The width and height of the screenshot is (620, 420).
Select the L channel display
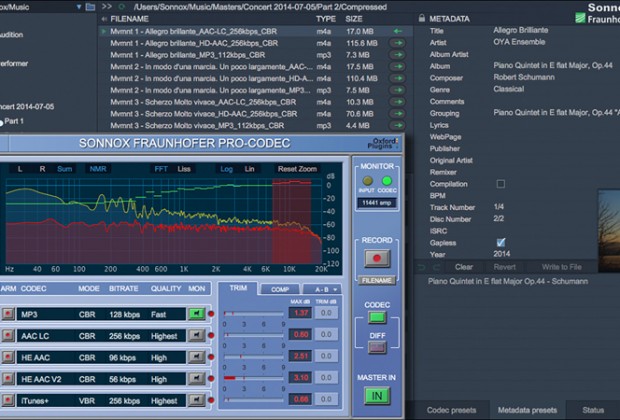tap(20, 169)
